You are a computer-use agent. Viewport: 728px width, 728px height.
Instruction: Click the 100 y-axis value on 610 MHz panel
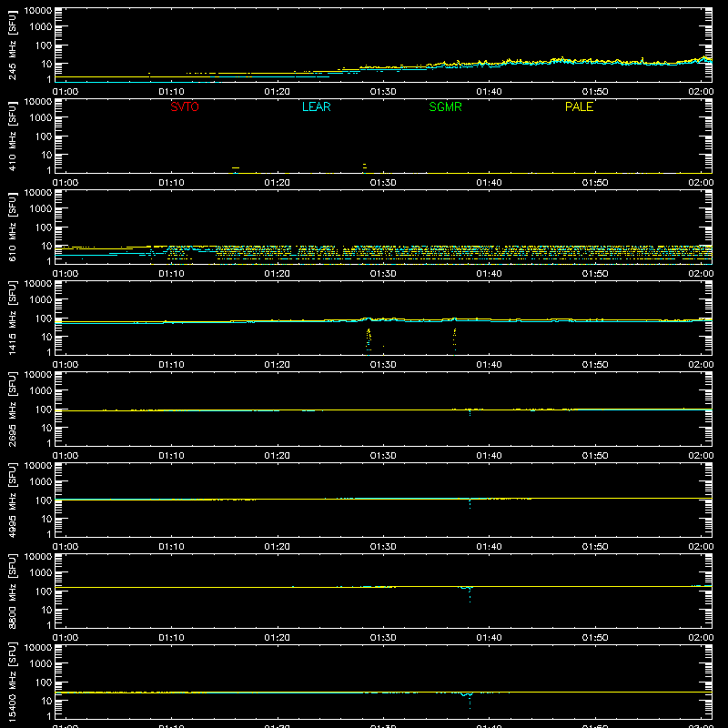44,227
